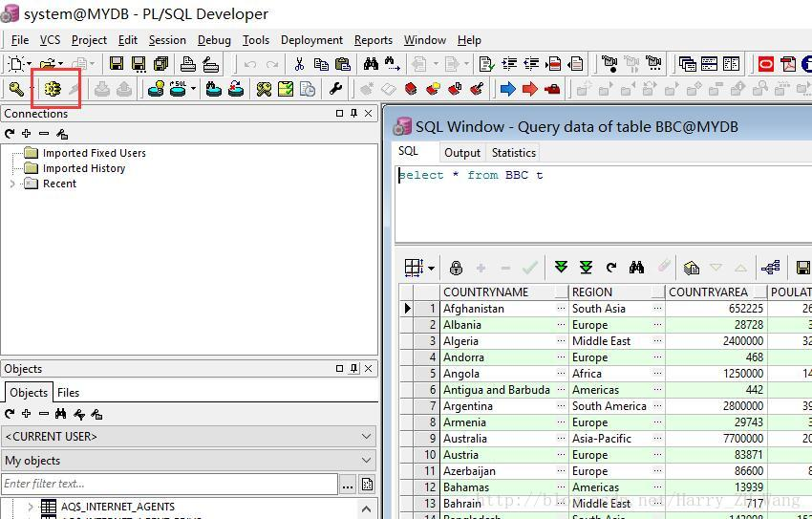This screenshot has height=519, width=812.
Task: Switch to the Statistics tab
Action: click(514, 153)
